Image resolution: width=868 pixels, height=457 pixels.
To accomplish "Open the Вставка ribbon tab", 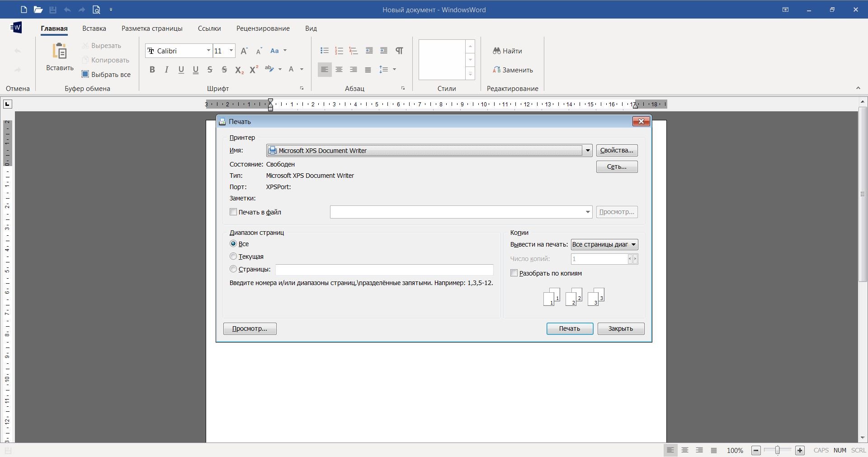I will click(x=94, y=29).
